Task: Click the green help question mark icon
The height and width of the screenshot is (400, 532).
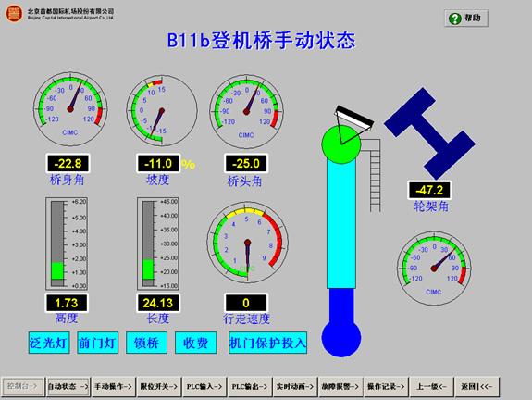Action: point(454,19)
